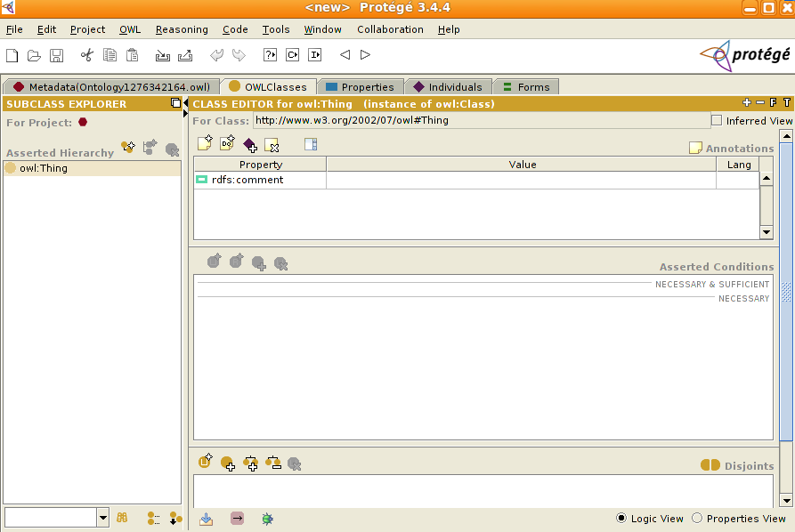Open the Metadata ontology tab
795x532 pixels.
coord(111,87)
